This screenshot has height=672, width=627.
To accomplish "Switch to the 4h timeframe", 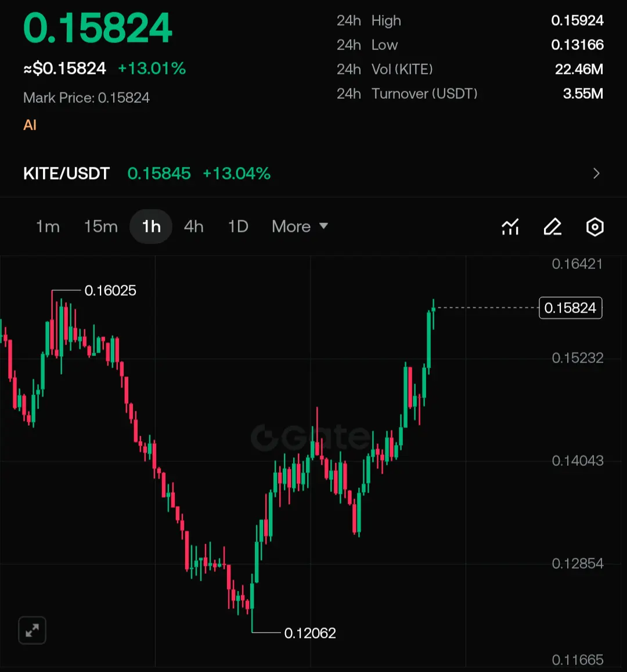I will (x=193, y=227).
